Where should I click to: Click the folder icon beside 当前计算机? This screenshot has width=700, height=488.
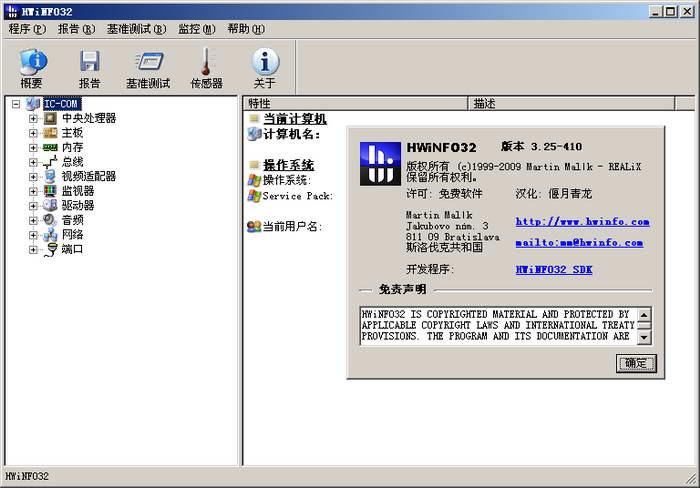(254, 118)
